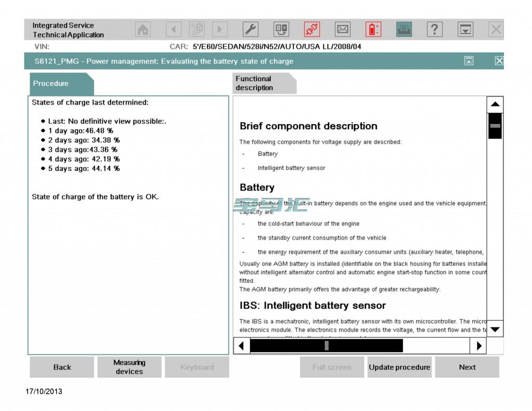Click the vertical scrollbar up arrow

click(495, 104)
